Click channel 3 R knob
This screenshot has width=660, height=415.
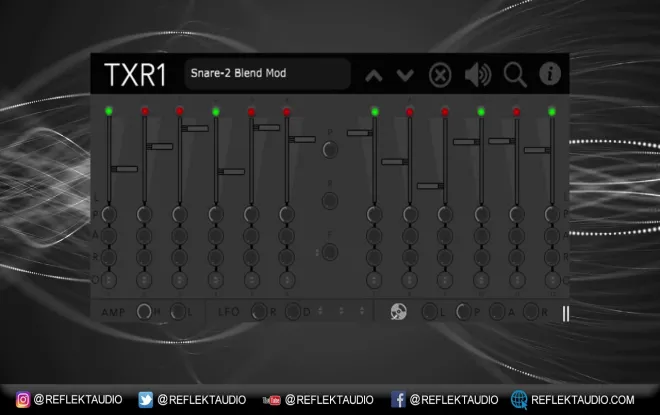click(x=180, y=257)
